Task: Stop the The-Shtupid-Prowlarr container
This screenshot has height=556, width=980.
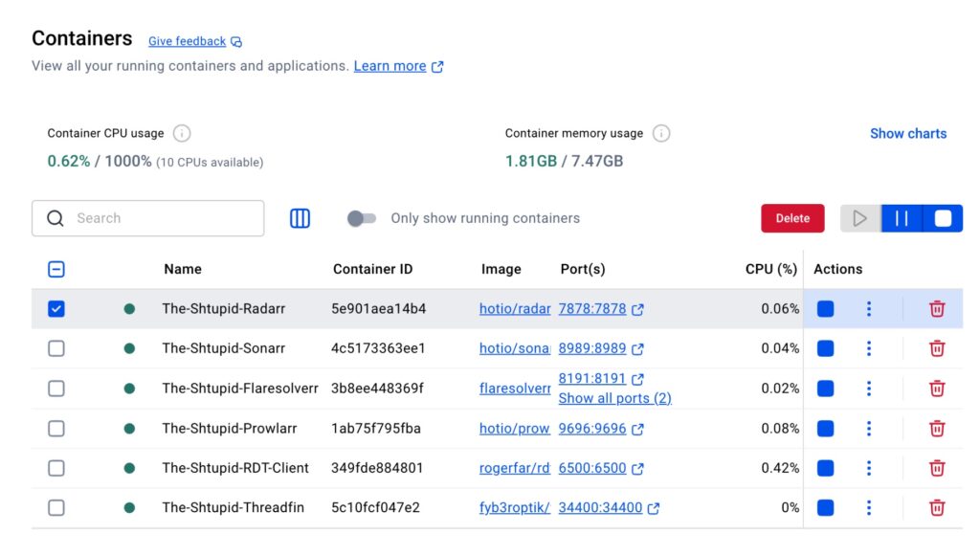Action: tap(825, 429)
